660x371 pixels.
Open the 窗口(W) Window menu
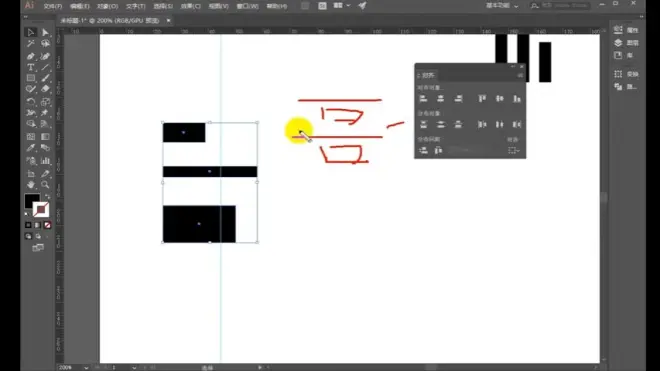(247, 6)
